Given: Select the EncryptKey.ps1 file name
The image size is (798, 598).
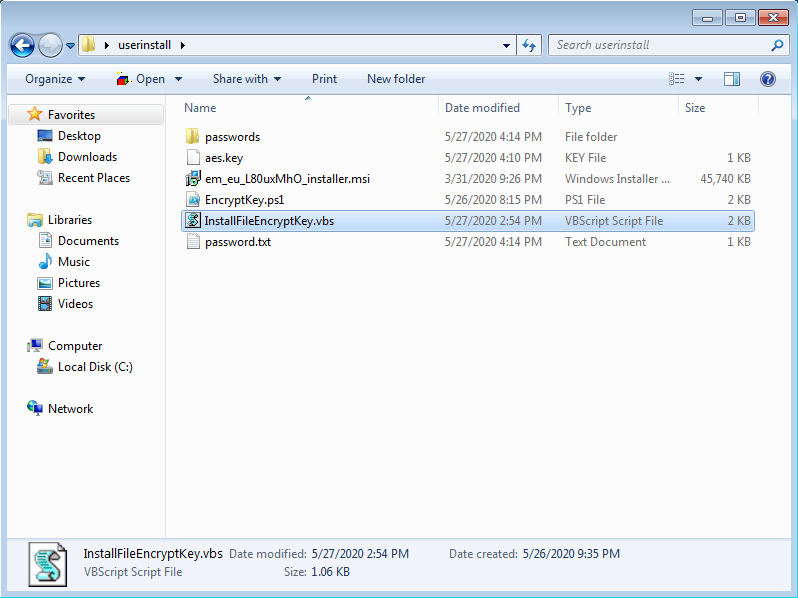Looking at the screenshot, I should pos(245,200).
